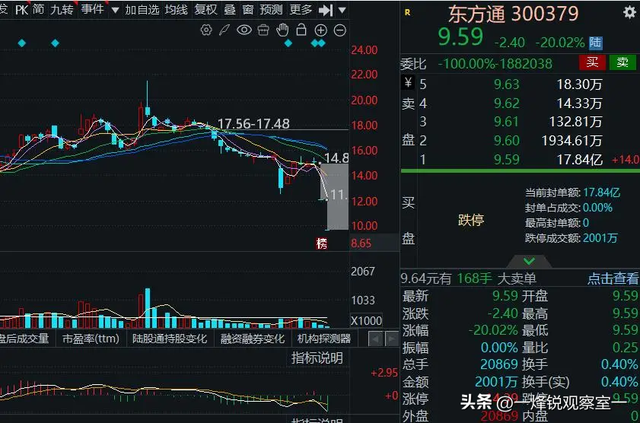640x423 pixels.
Task: Select the 九转 indicator
Action: pos(62,9)
